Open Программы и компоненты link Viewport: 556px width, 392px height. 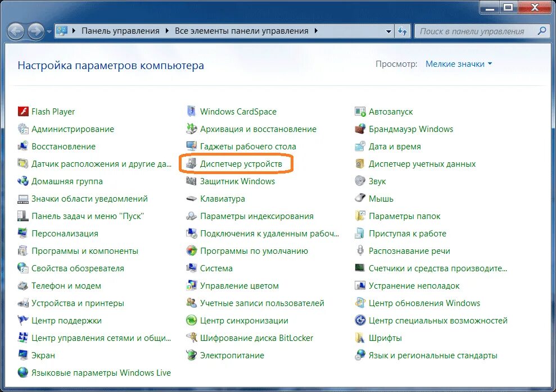pos(85,250)
